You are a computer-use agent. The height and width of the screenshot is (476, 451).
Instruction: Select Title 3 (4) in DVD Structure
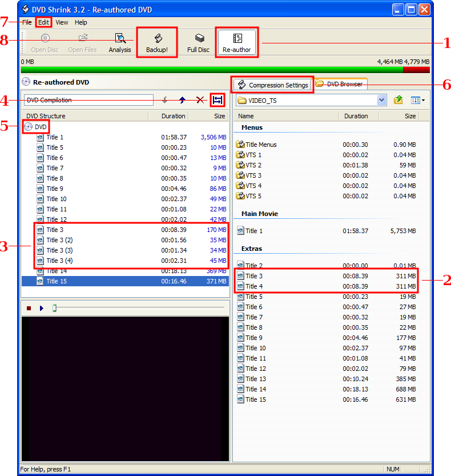coord(59,261)
